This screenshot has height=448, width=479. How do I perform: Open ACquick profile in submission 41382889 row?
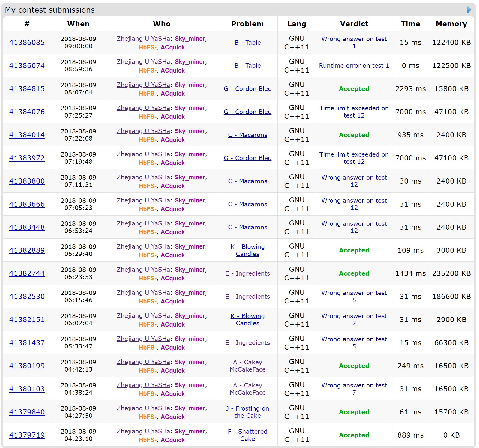172,255
